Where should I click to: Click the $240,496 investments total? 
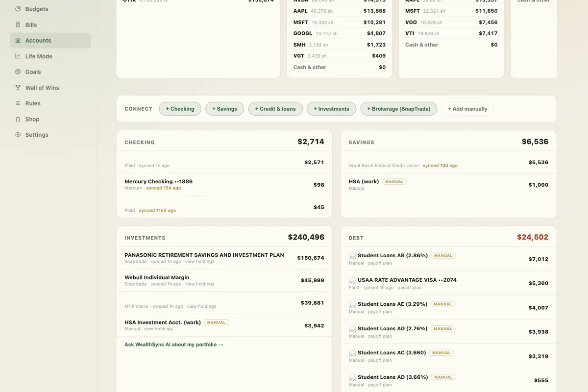pos(306,237)
